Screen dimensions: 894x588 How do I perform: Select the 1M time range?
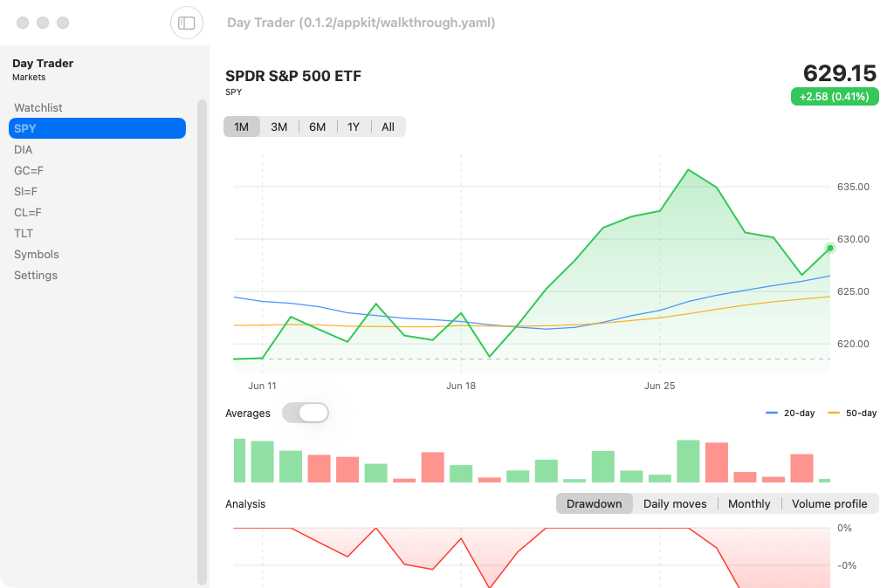point(242,126)
